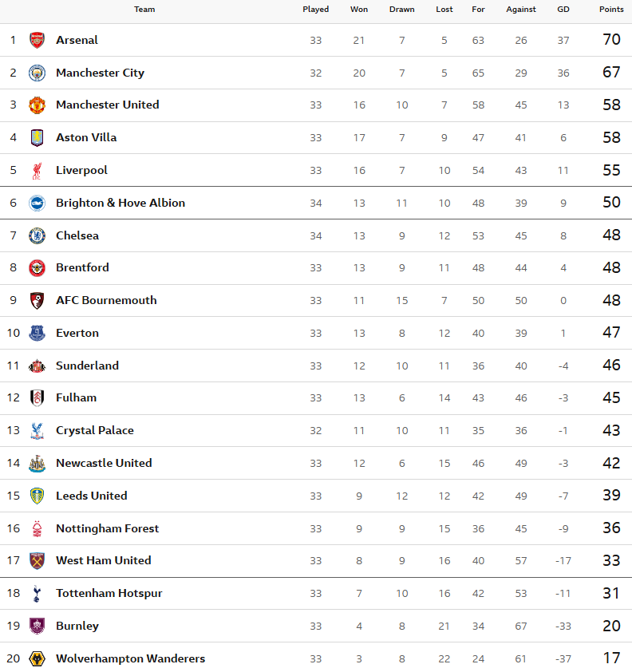Click the Chelsea club badge

coord(37,235)
